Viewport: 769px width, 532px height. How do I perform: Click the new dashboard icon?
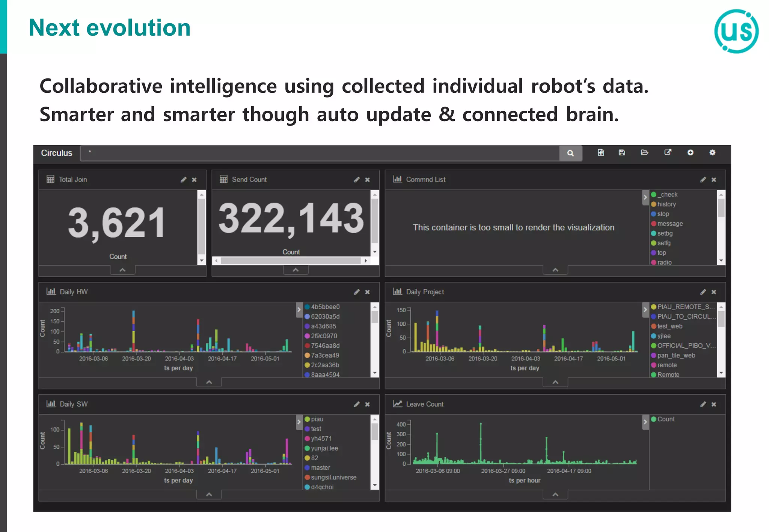click(x=601, y=152)
